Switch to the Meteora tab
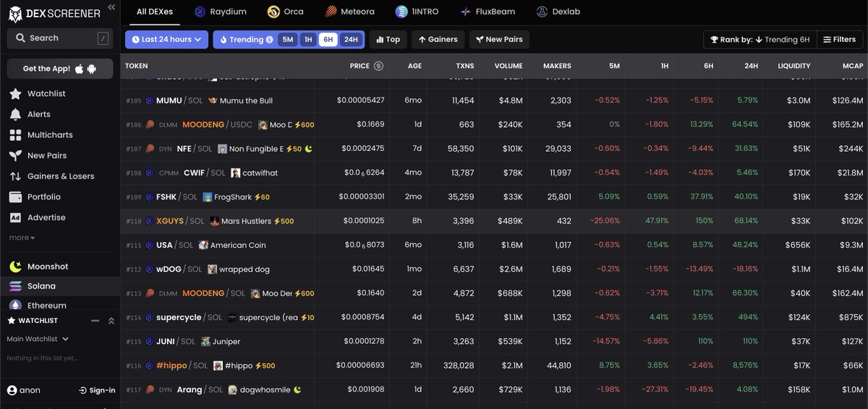 [x=349, y=12]
